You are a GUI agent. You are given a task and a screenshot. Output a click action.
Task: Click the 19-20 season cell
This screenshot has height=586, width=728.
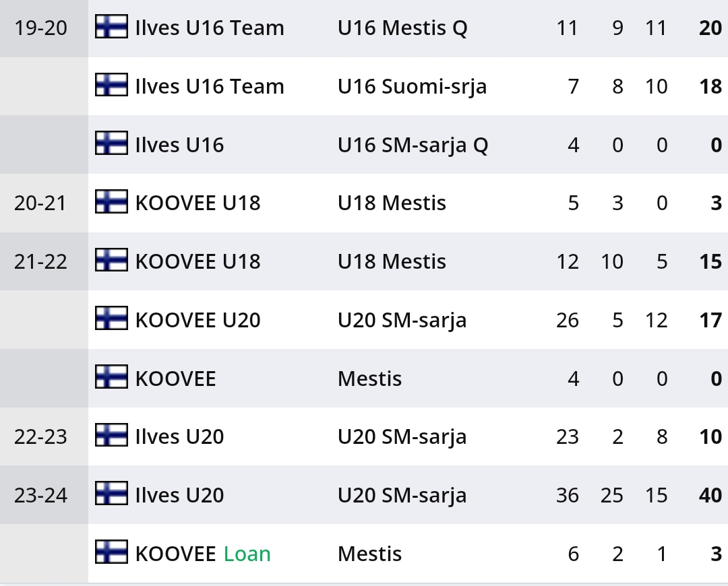pos(41,28)
